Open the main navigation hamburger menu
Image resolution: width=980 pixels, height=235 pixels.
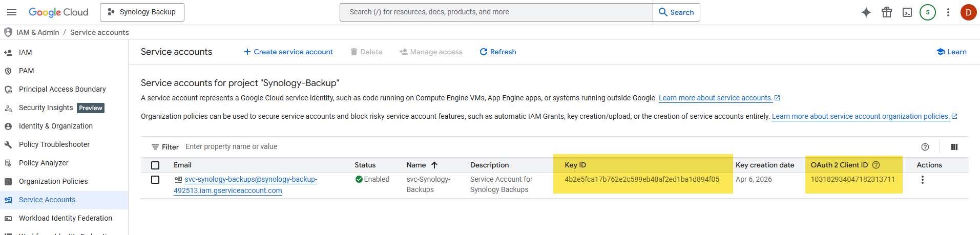click(x=12, y=12)
